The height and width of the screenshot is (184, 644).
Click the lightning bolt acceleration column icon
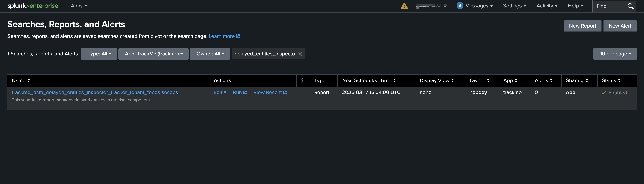pos(302,80)
